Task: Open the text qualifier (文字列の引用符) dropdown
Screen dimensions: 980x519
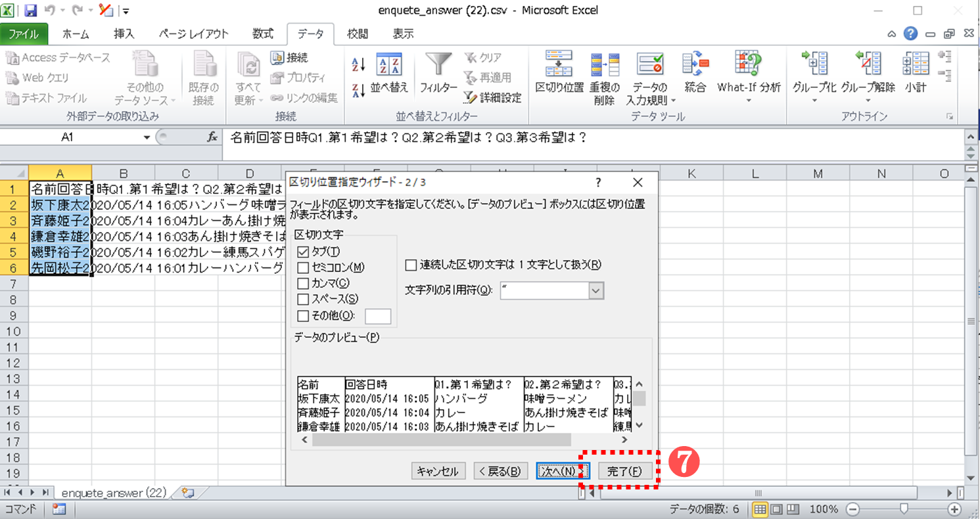Action: tap(595, 290)
